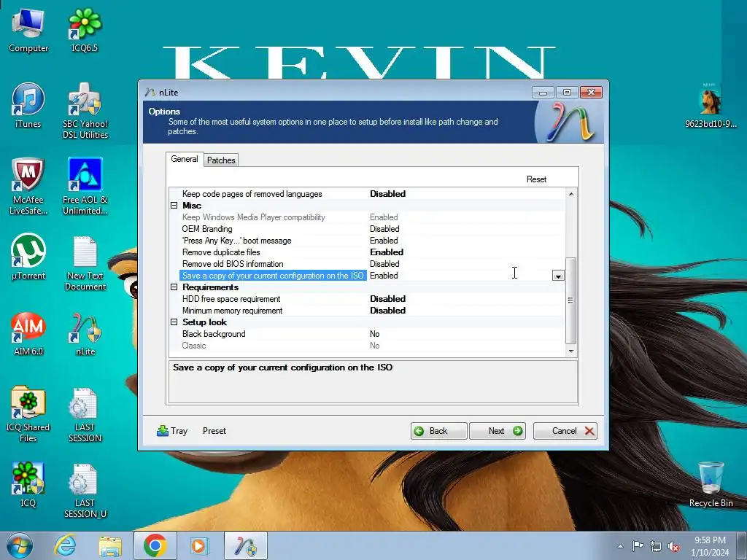
Task: Click No value for Black background
Action: point(374,334)
